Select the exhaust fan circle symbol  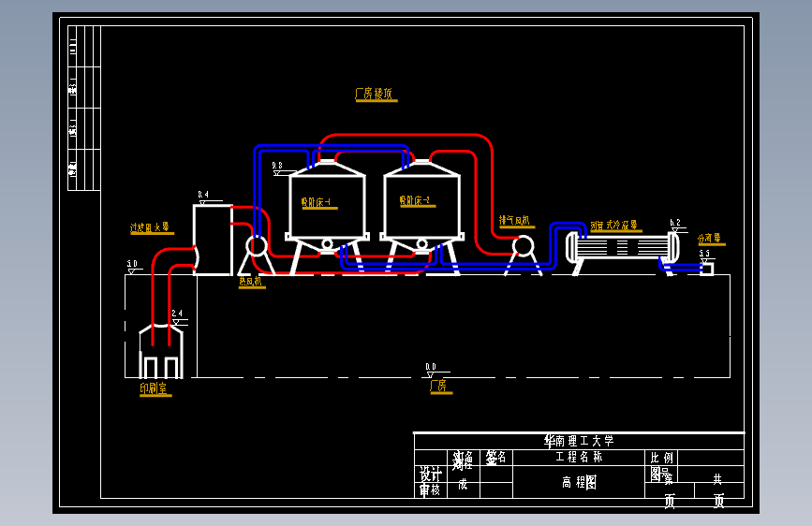pos(524,245)
